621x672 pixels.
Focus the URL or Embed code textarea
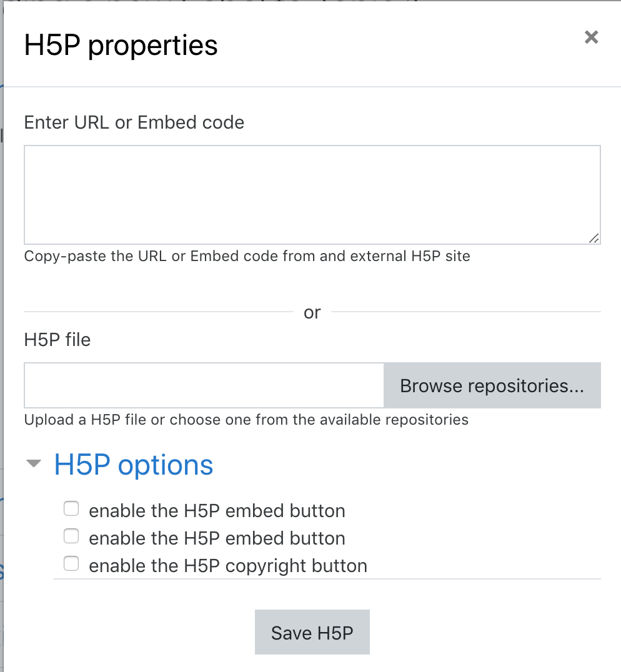click(x=312, y=195)
